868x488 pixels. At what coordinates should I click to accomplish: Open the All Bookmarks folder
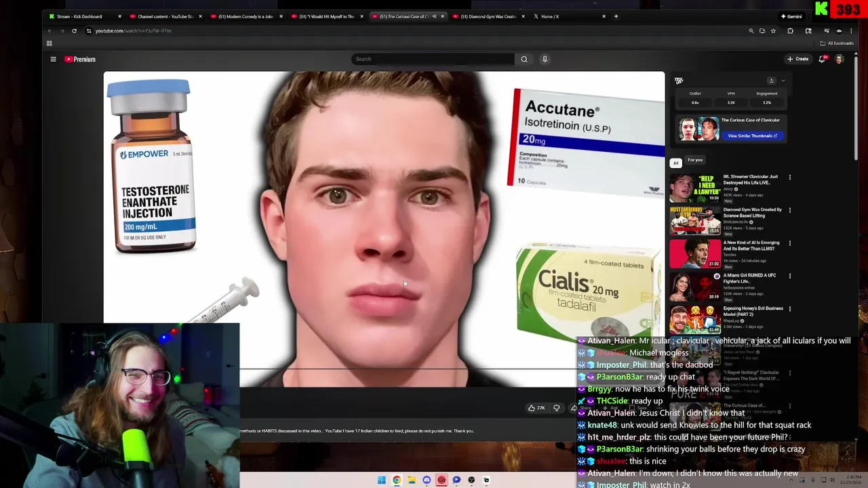tap(837, 43)
